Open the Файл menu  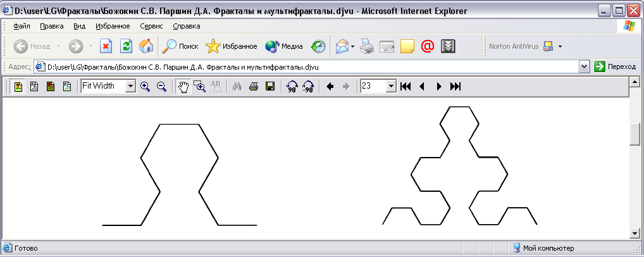tap(22, 27)
